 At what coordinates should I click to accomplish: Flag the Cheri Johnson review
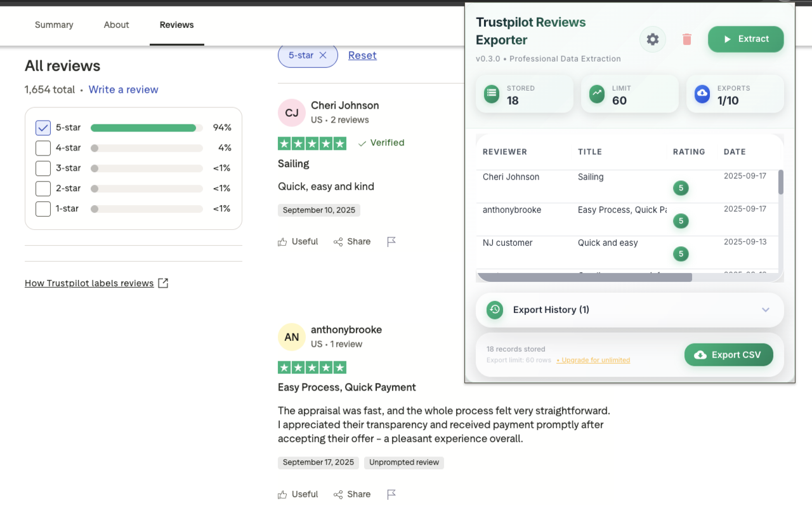(391, 241)
